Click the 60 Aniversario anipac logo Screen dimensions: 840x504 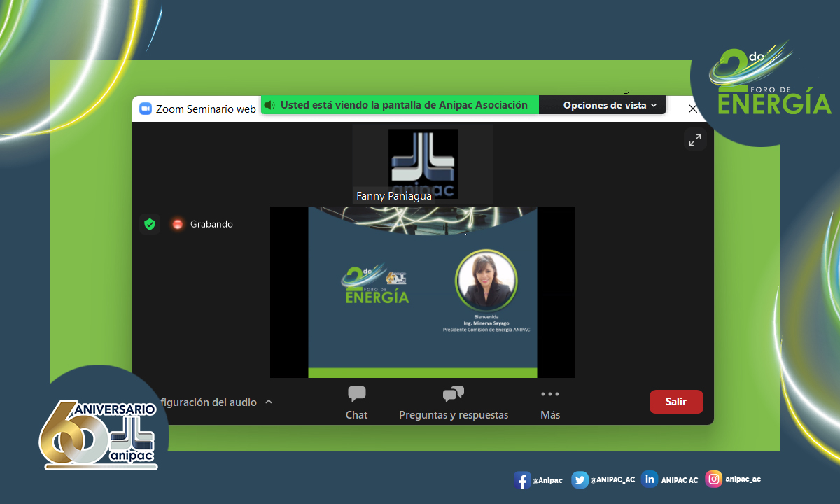pos(98,435)
